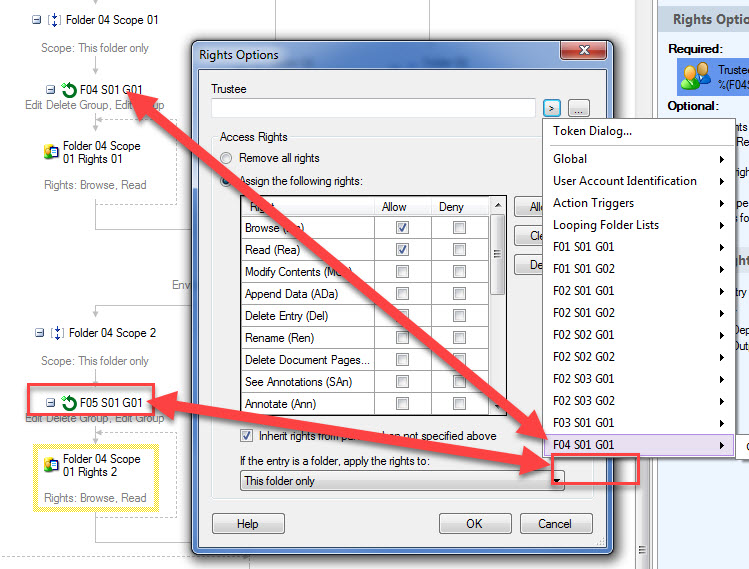Select the Folder 04 Scope 01 Rights 2 icon
Screen dimensions: 749x569
[x=51, y=465]
